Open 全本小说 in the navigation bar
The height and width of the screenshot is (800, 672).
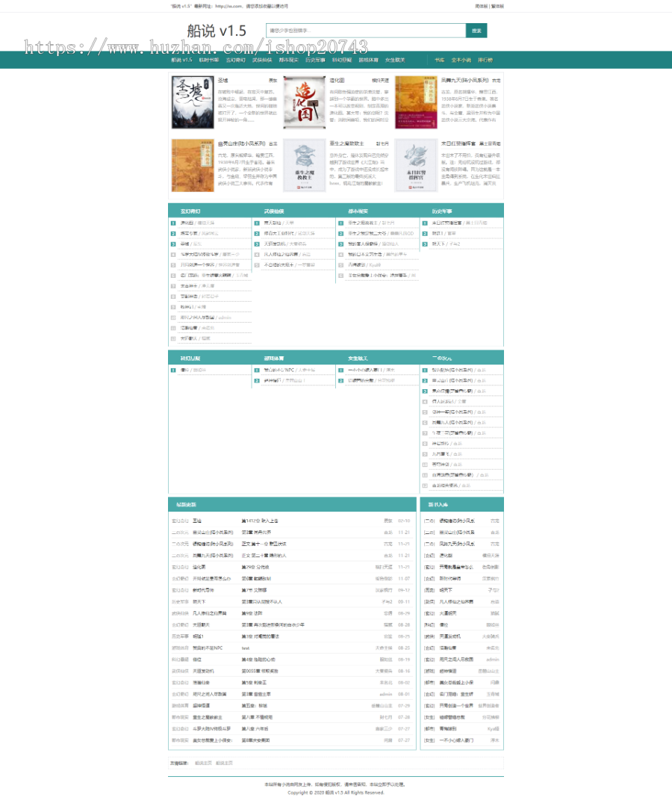click(461, 61)
